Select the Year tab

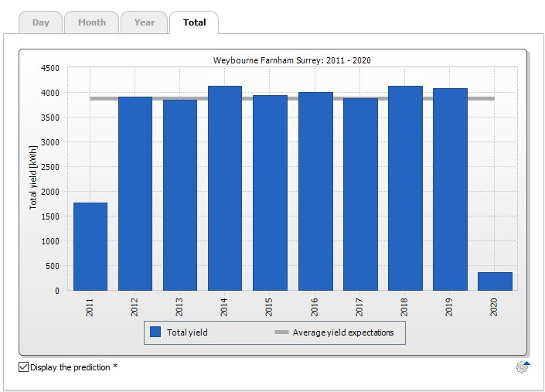coord(145,22)
